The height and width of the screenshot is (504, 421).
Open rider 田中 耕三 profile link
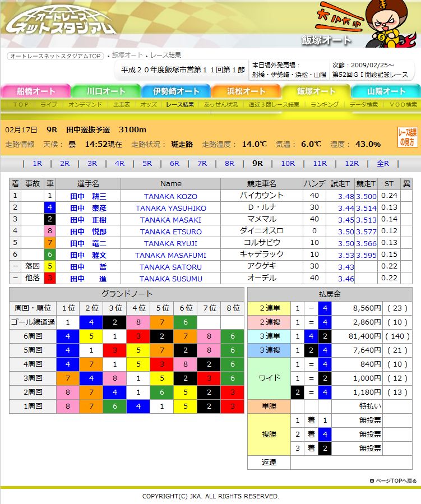click(x=88, y=196)
